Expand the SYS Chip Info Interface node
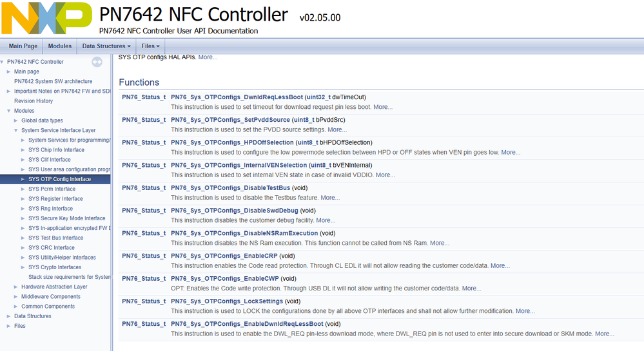The width and height of the screenshot is (644, 351). [x=23, y=150]
